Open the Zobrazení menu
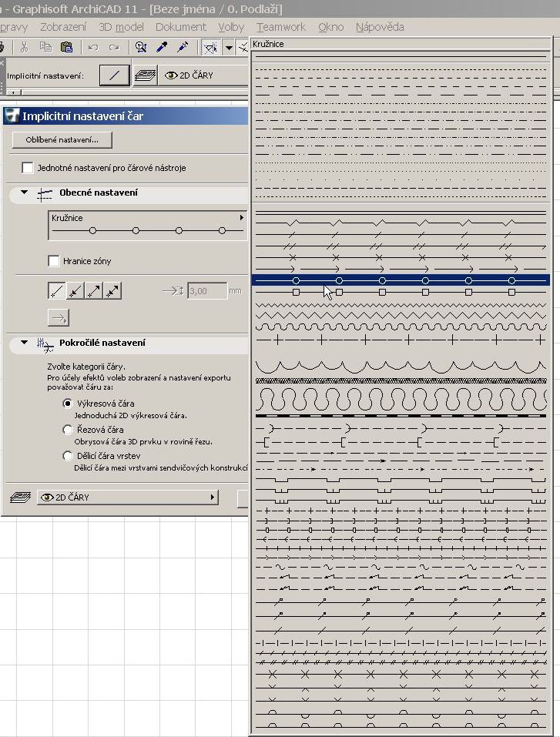560x737 pixels. coord(63,27)
